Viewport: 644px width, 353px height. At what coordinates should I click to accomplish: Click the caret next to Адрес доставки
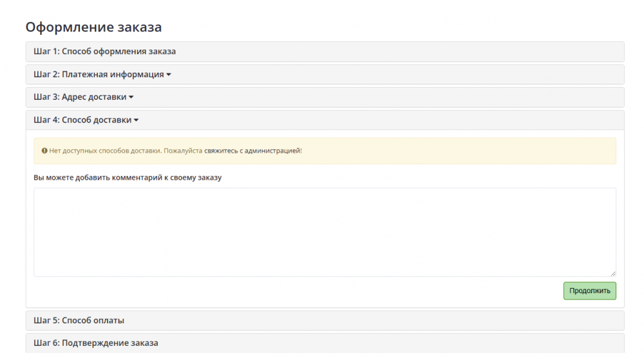(x=131, y=97)
